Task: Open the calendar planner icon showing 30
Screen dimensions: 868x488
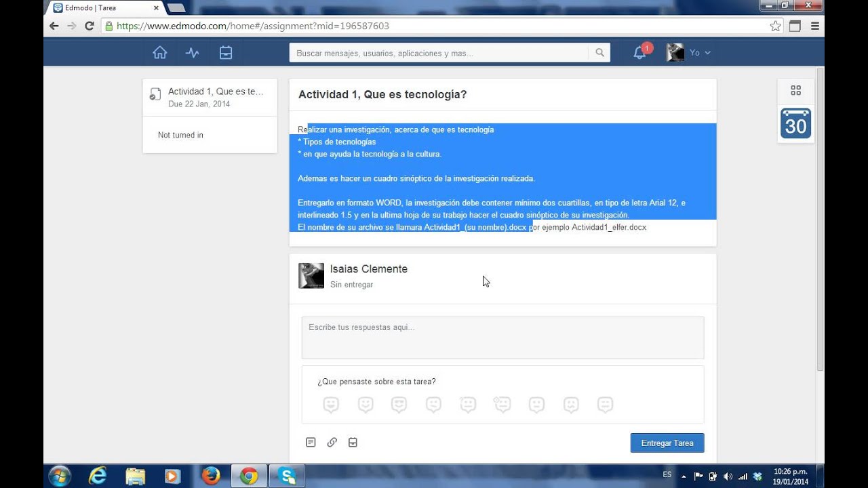Action: click(796, 123)
